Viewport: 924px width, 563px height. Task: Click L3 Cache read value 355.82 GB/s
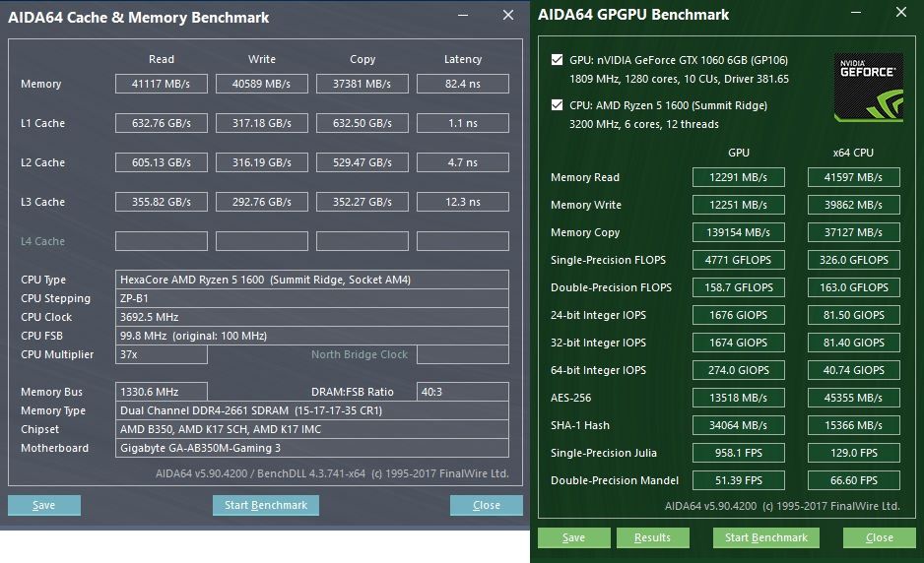tap(161, 202)
